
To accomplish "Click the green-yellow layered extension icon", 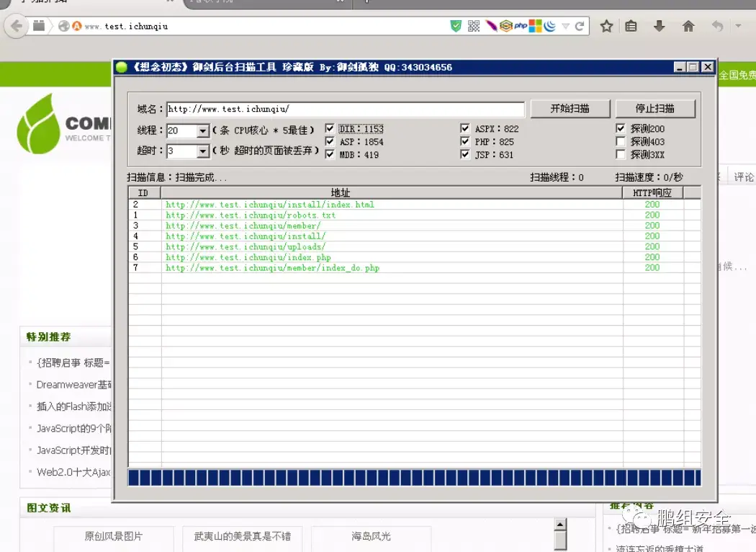I will tap(505, 25).
